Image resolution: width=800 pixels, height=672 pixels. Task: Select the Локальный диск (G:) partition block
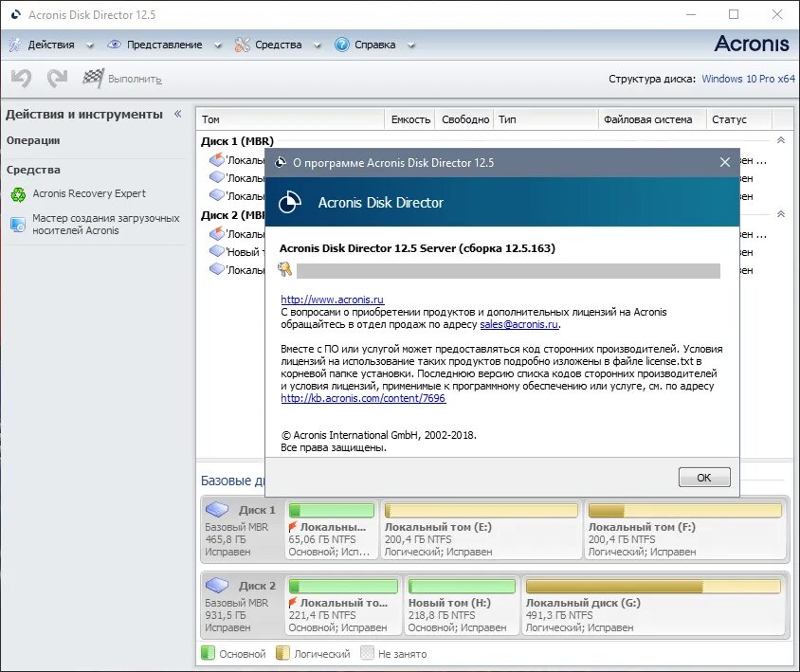[654, 607]
